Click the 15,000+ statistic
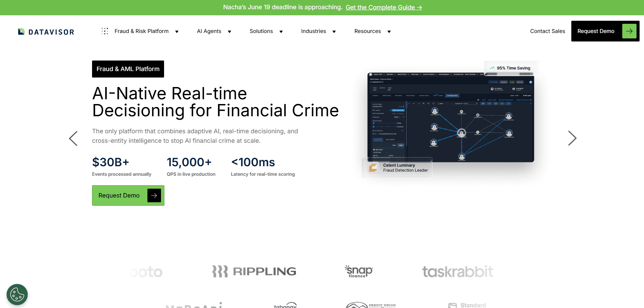Screen dimensions: 644x308 [189, 162]
